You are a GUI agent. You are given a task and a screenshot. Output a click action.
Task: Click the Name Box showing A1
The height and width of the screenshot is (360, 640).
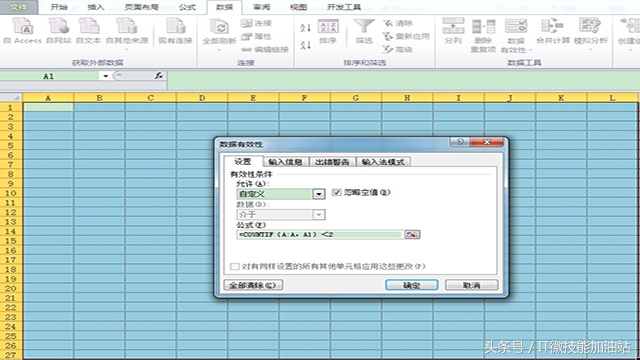click(49, 76)
